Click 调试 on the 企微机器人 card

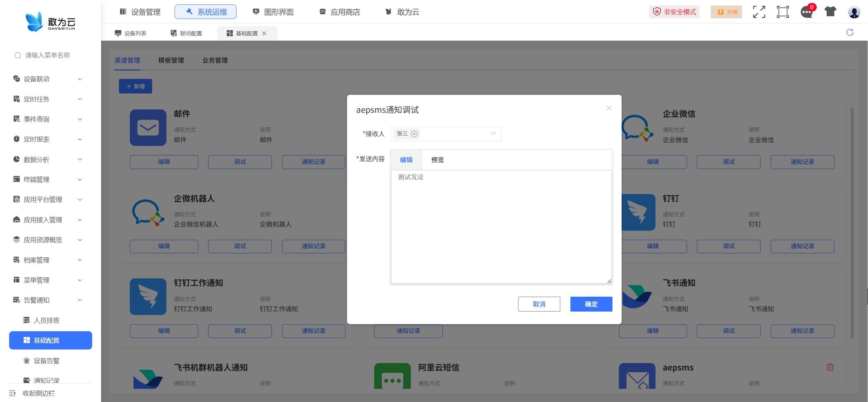click(240, 246)
